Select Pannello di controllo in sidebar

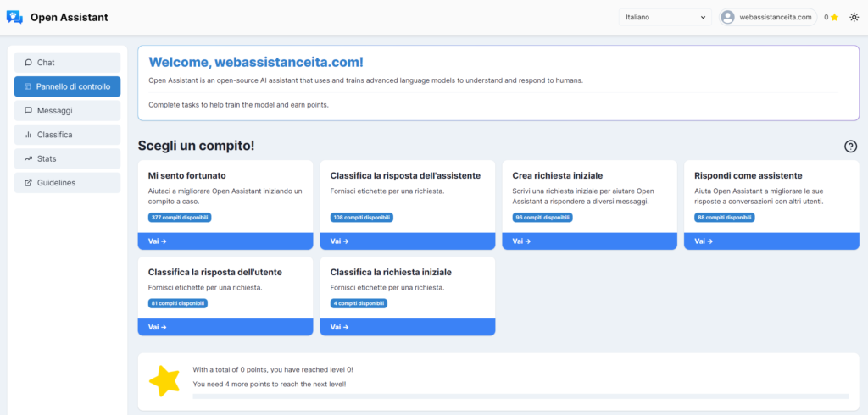click(68, 87)
